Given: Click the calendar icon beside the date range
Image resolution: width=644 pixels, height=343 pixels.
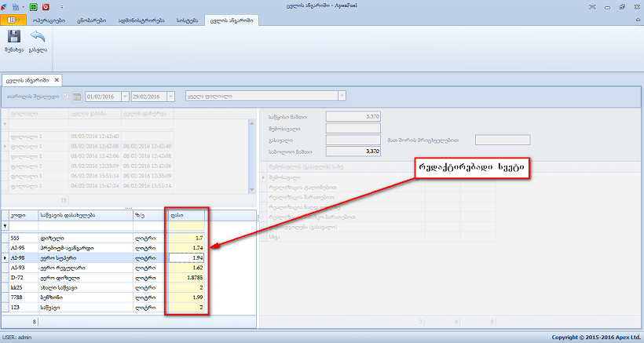Looking at the screenshot, I should pos(77,97).
